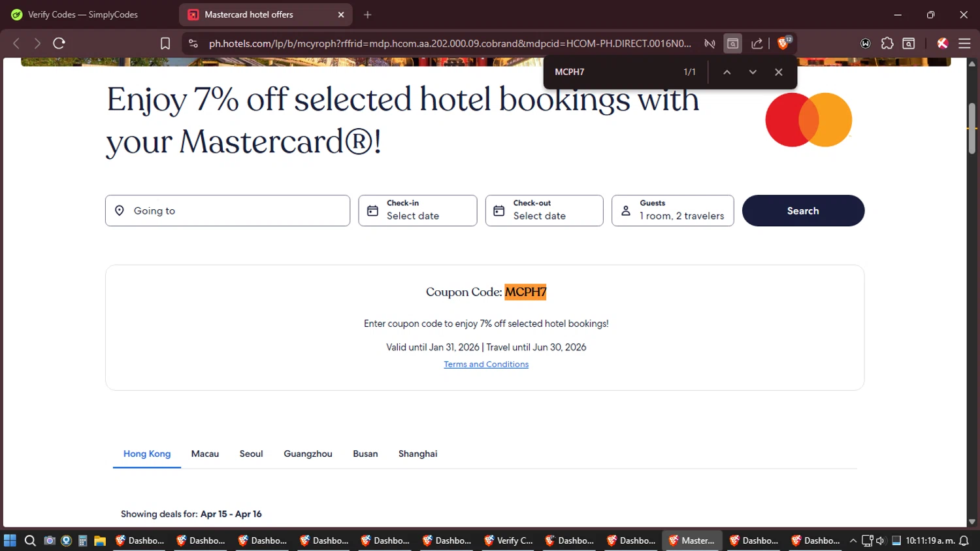Open Windows taskbar search icon
The image size is (980, 551).
point(30,541)
